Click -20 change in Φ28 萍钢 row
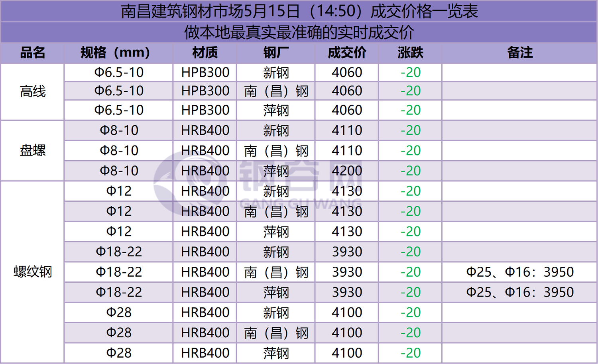Image resolution: width=598 pixels, height=364 pixels. [x=411, y=353]
